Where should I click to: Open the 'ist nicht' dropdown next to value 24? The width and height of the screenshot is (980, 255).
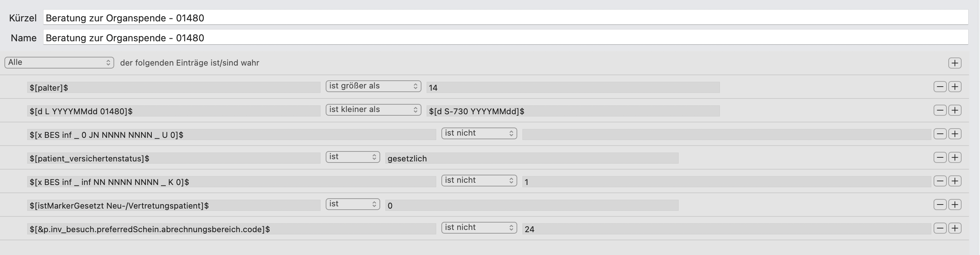point(479,228)
